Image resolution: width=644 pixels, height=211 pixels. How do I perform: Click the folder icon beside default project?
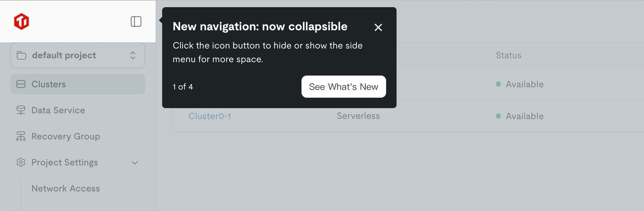coord(21,55)
